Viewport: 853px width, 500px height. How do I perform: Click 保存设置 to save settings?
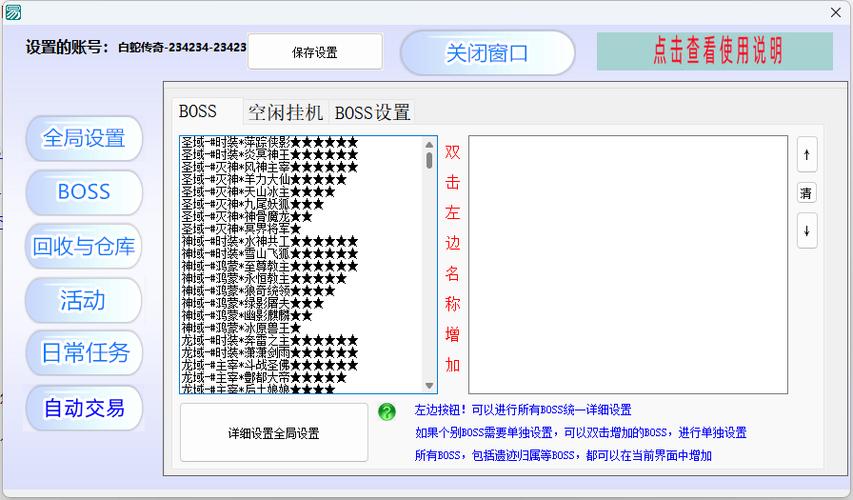(x=315, y=52)
